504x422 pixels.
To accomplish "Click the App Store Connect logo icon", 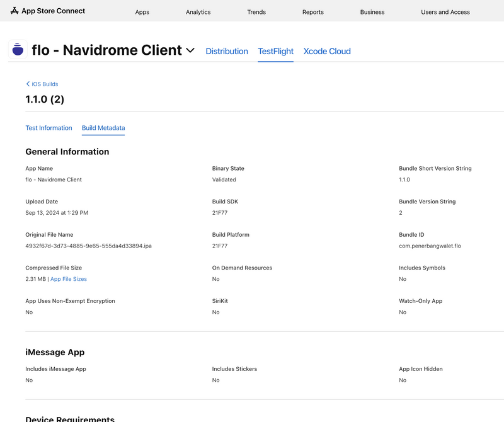I will pos(14,11).
